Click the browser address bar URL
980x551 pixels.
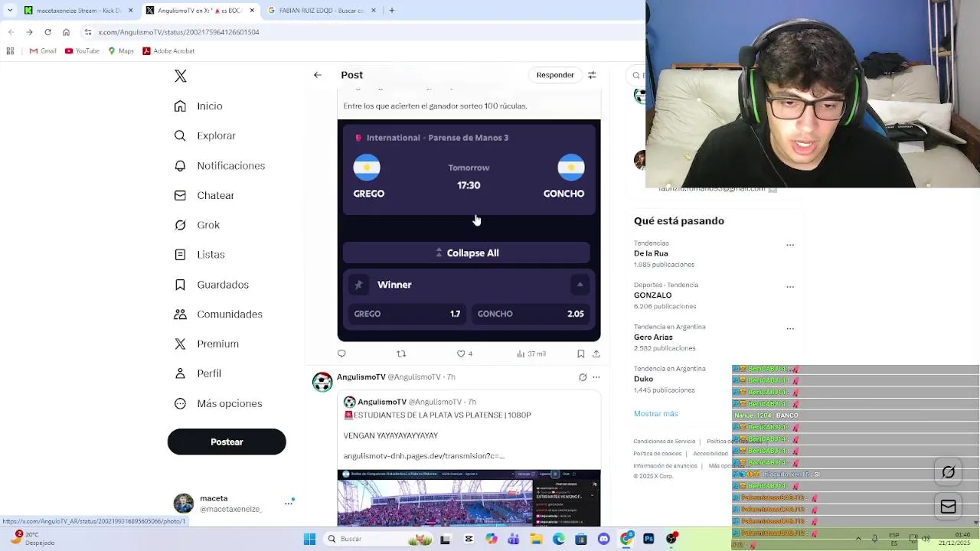[179, 32]
